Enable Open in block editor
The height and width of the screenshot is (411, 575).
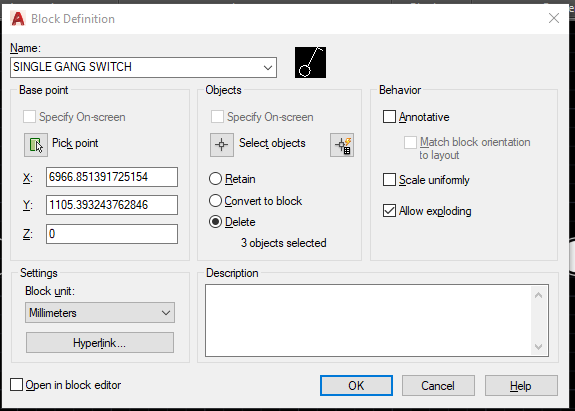click(x=17, y=385)
